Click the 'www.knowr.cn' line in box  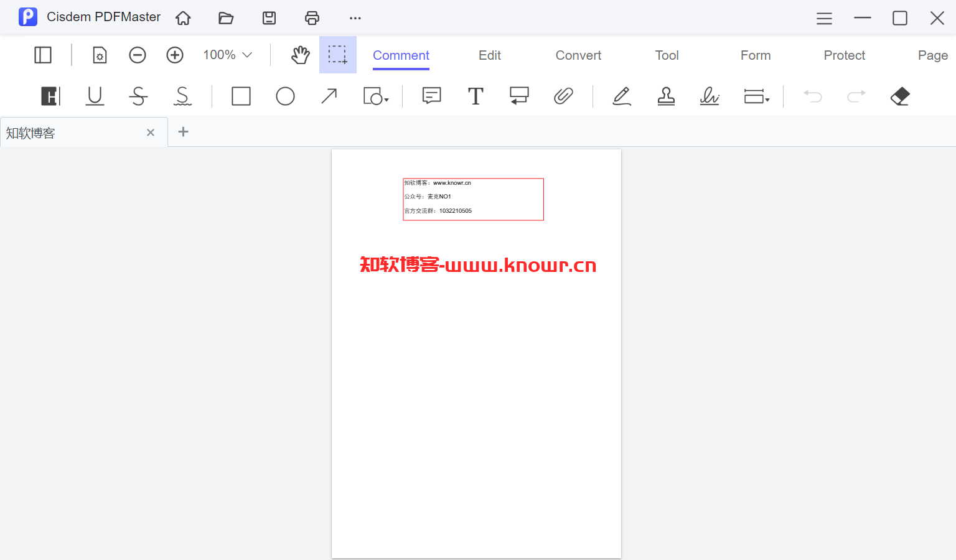438,183
